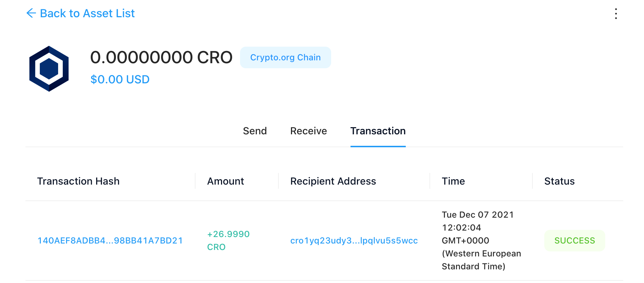
Task: Click the Time column header
Action: point(453,181)
